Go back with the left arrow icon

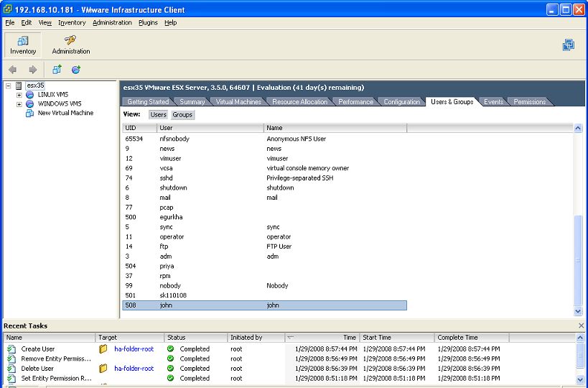click(13, 70)
